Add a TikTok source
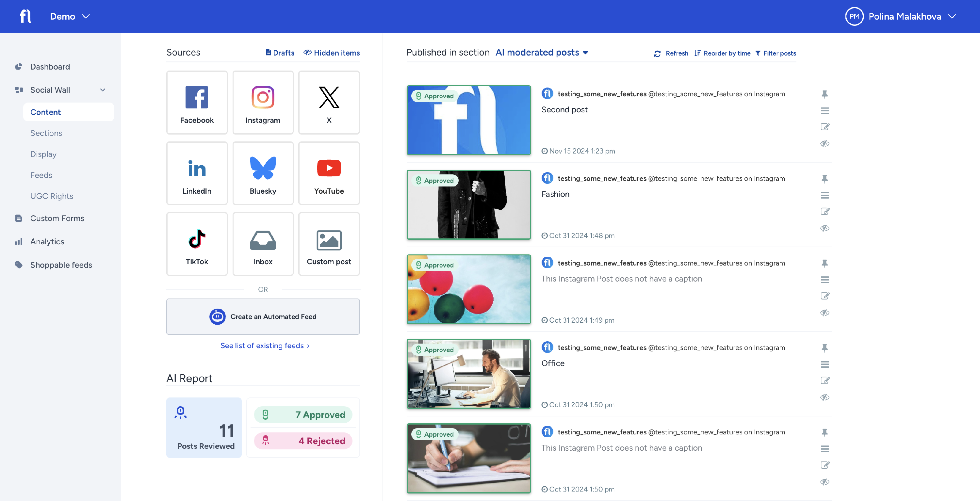This screenshot has height=501, width=980. (197, 244)
